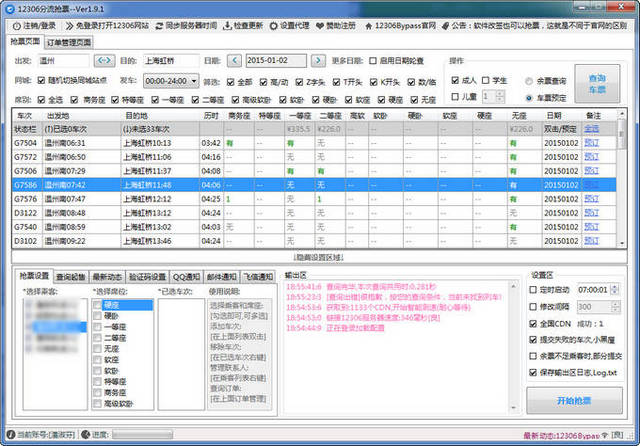Check the 学生 passenger checkbox
This screenshot has height=446, width=640.
[485, 80]
